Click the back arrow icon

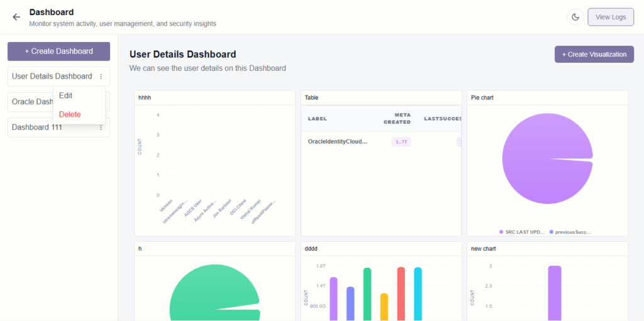point(16,17)
